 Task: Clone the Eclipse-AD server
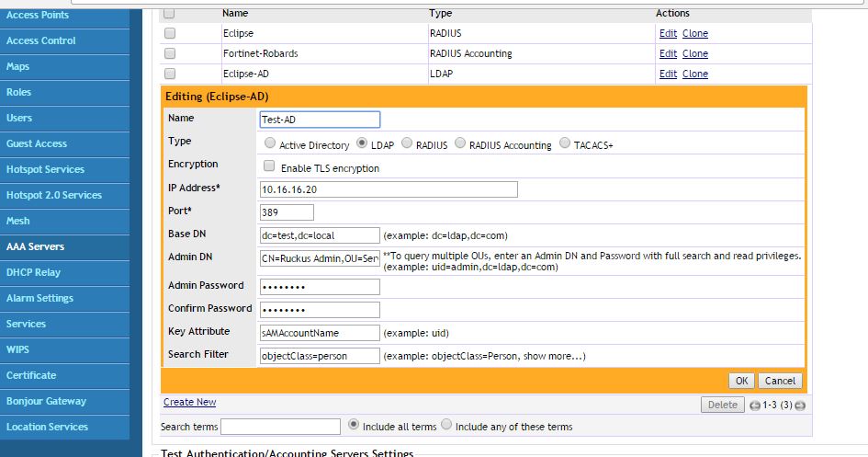click(695, 74)
